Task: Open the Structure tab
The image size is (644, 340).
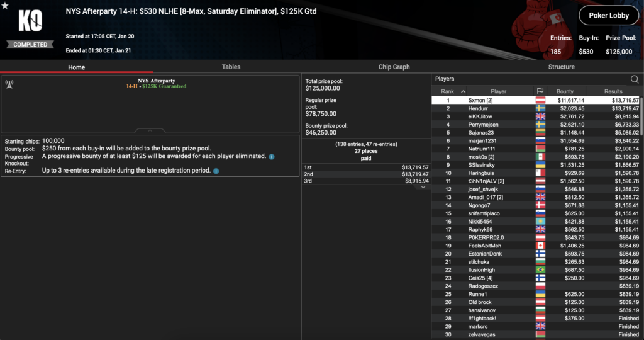Action: click(x=561, y=67)
